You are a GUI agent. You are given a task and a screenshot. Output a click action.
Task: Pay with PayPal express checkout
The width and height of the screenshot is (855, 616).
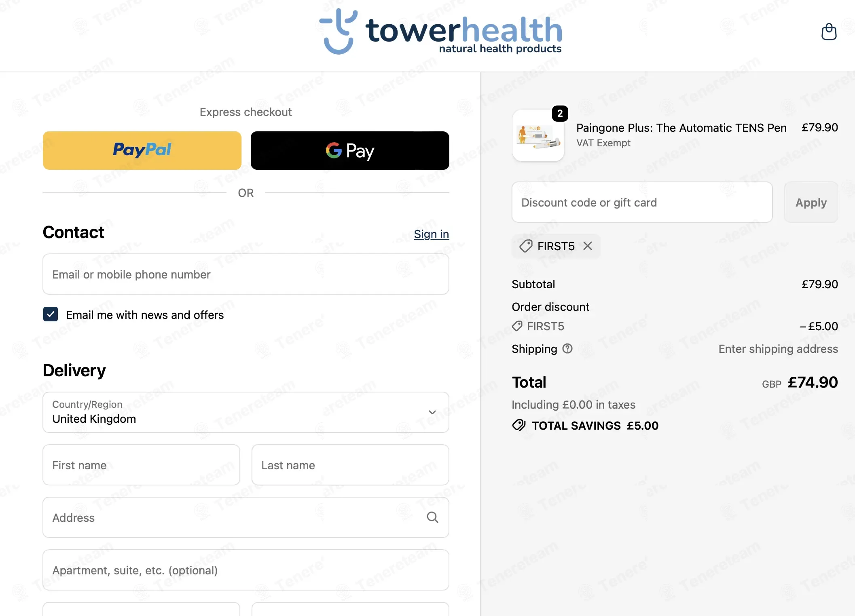(142, 150)
